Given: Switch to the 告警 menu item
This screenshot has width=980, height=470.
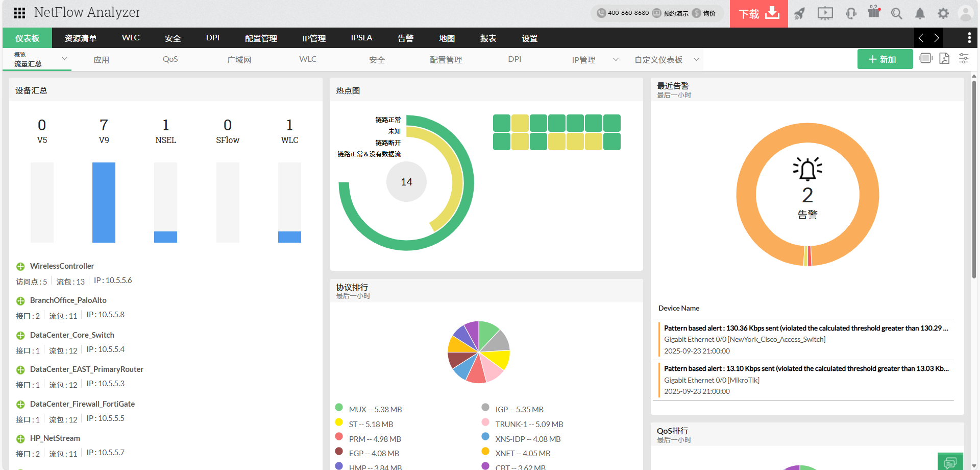Looking at the screenshot, I should pyautogui.click(x=405, y=38).
